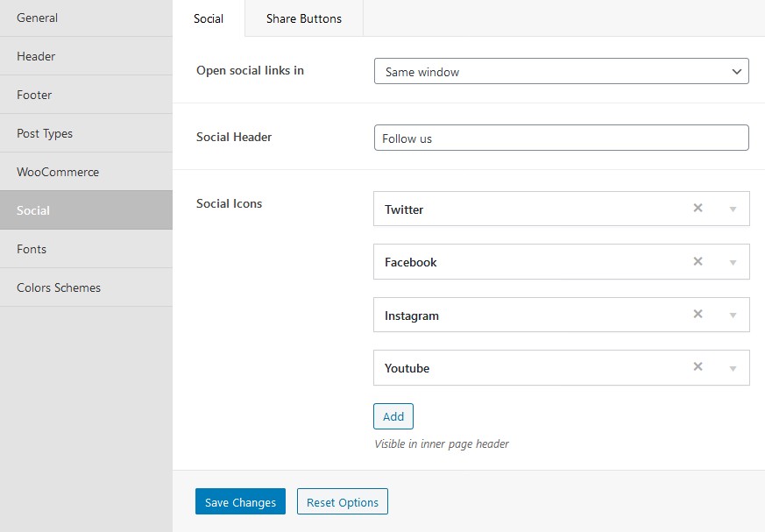Remove the Instagram social icon

[x=698, y=314]
